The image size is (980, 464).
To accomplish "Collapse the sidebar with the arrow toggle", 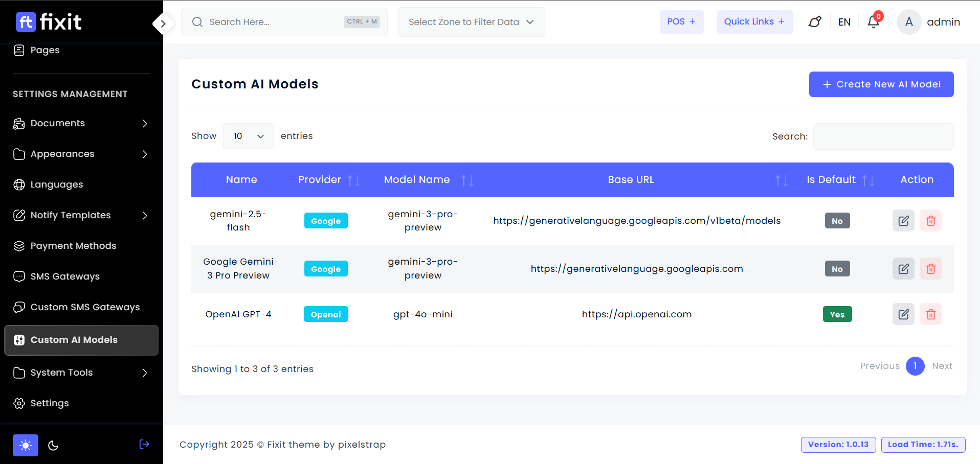I will (163, 24).
